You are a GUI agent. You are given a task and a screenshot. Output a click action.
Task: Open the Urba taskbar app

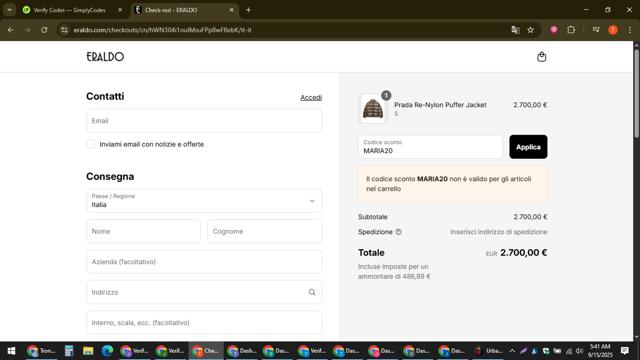pyautogui.click(x=489, y=351)
